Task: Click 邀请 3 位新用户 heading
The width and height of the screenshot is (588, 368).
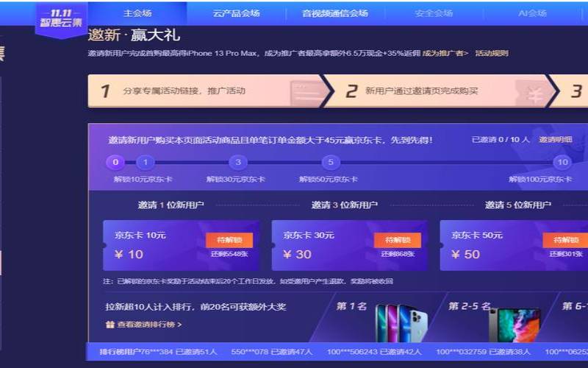Action: coord(344,205)
